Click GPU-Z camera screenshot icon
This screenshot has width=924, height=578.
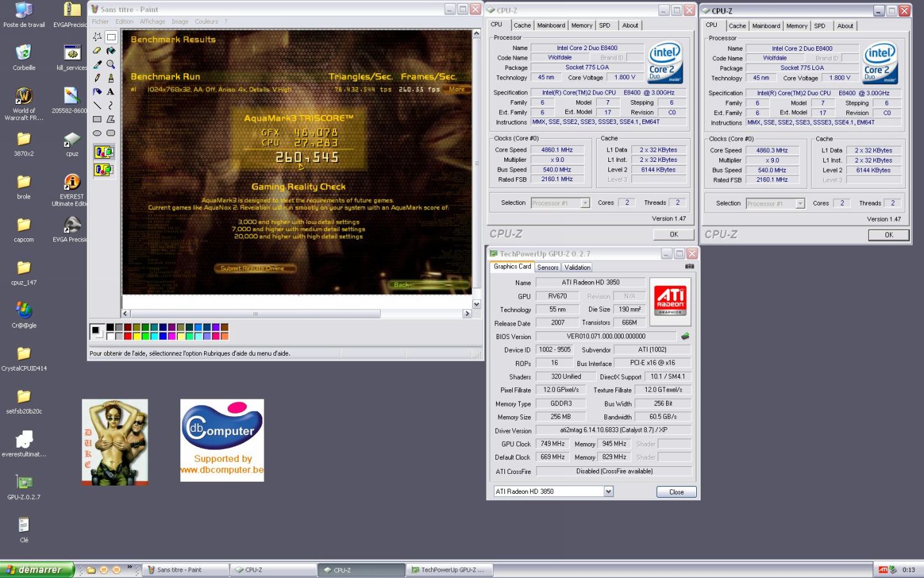pos(690,266)
